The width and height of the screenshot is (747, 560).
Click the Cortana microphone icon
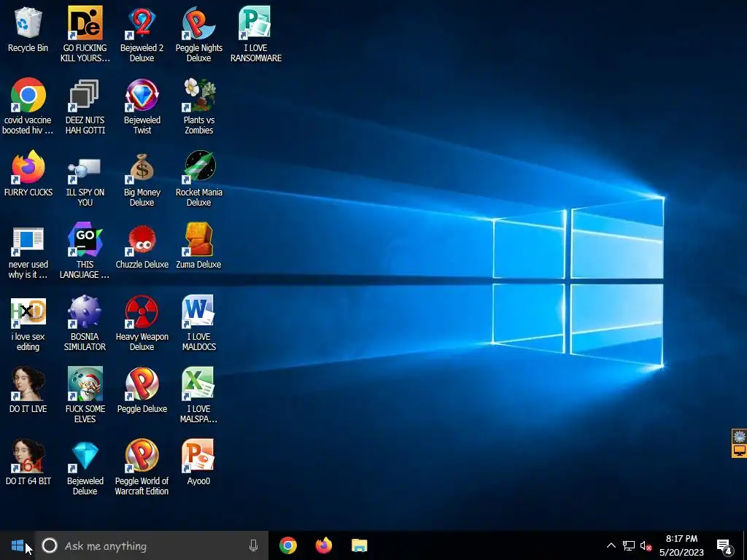pos(253,545)
